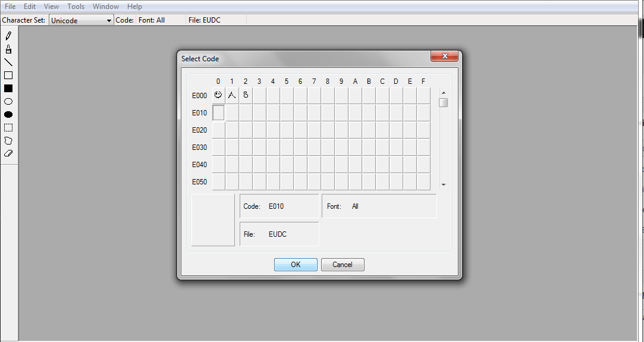Open the File menu
The width and height of the screenshot is (644, 342).
click(10, 7)
